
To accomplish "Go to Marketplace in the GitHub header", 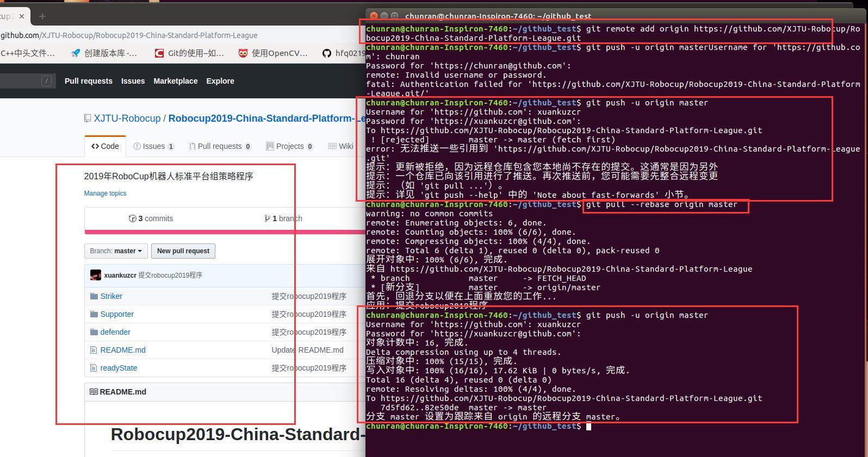I will [176, 81].
